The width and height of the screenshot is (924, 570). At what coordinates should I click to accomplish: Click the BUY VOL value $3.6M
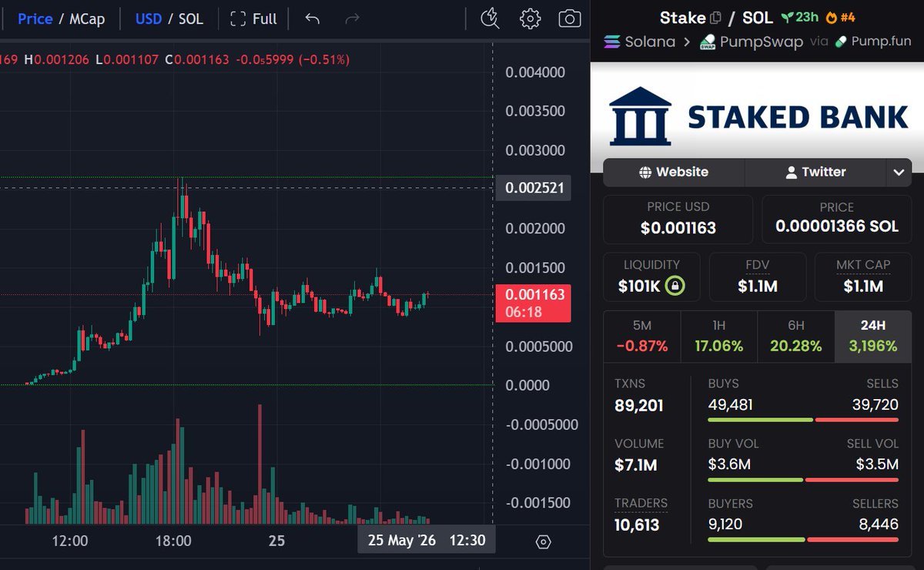pyautogui.click(x=729, y=464)
